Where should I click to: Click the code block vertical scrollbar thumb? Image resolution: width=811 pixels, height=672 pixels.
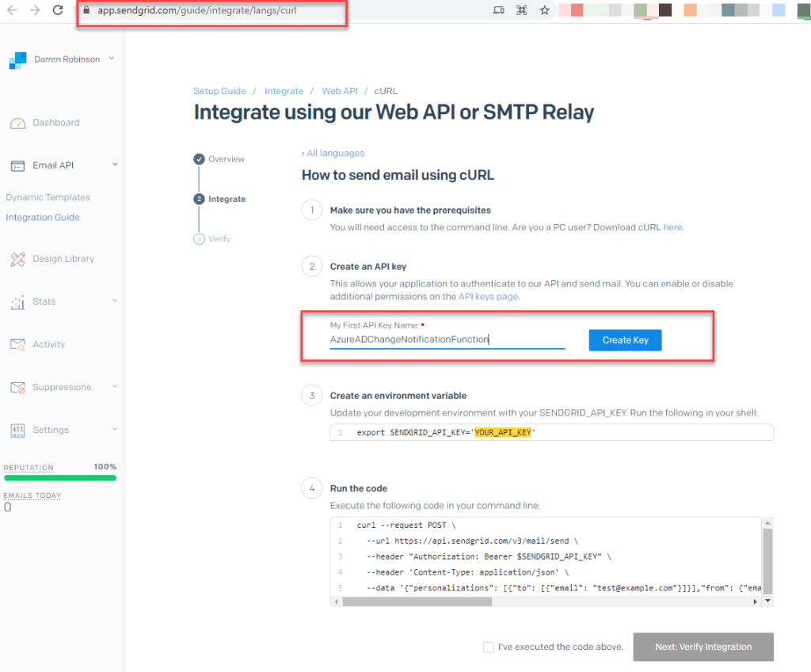coord(767,562)
